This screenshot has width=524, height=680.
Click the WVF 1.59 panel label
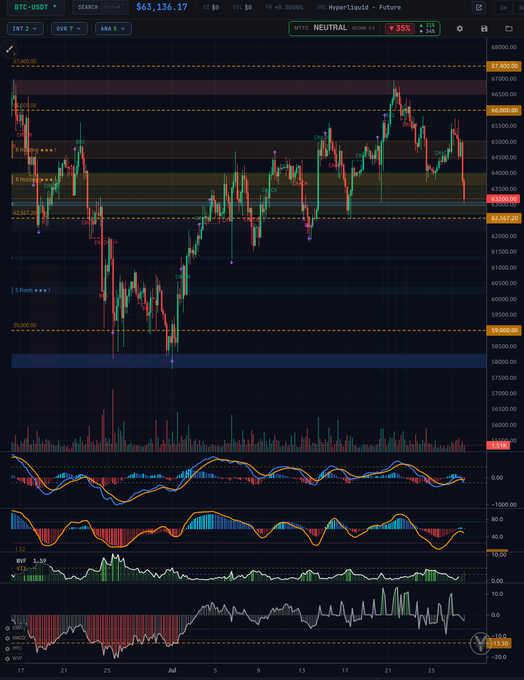pos(31,561)
